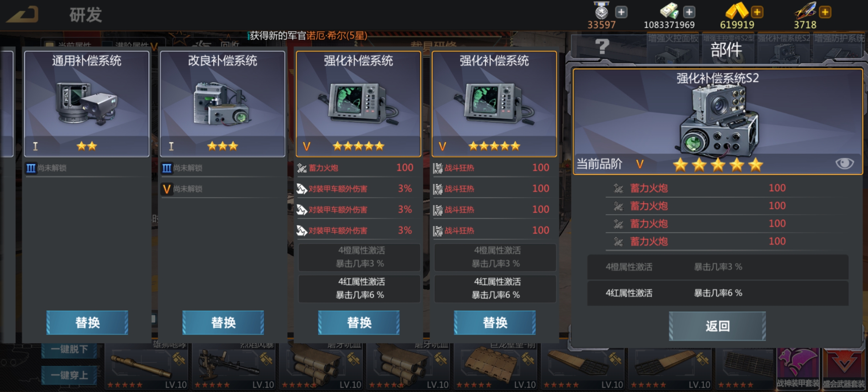Click the 一键穿上 button
The image size is (868, 392).
point(69,375)
